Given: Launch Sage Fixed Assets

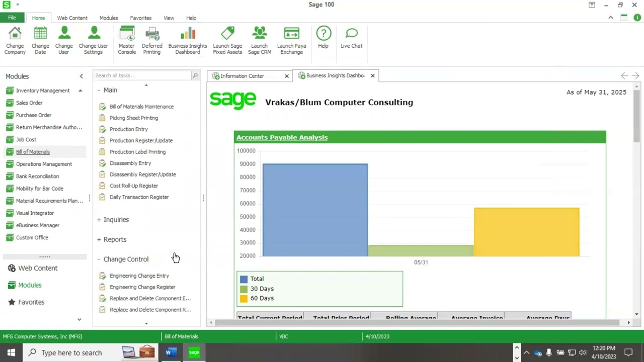Looking at the screenshot, I should point(227,40).
